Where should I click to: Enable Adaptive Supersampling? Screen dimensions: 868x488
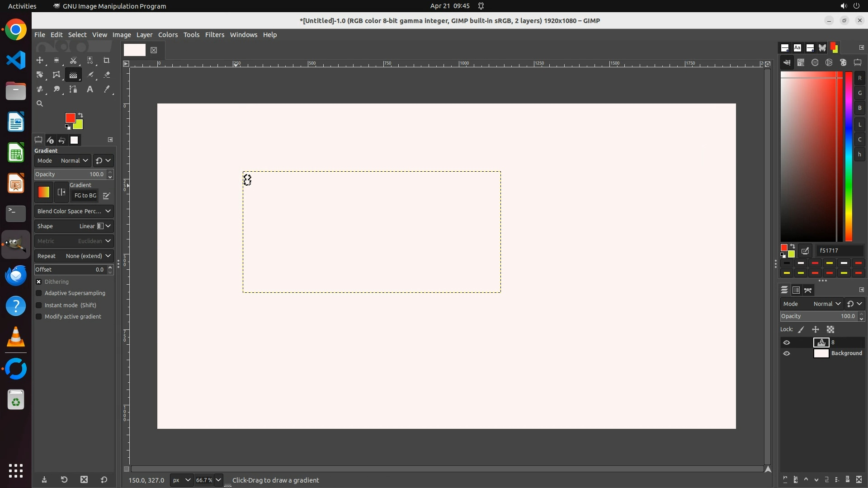pos(39,293)
